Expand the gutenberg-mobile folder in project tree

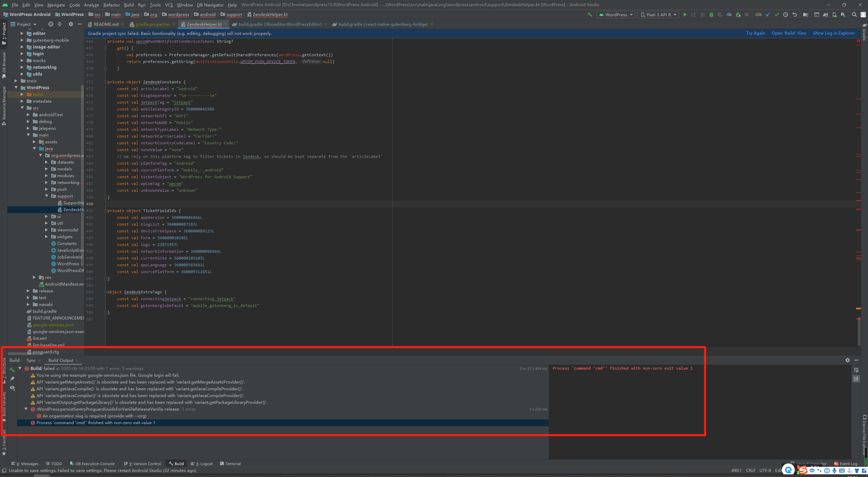click(x=22, y=40)
